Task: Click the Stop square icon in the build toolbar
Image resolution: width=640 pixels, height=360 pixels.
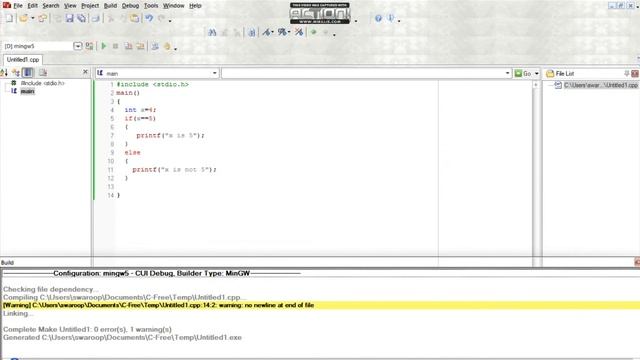Action: 116,46
